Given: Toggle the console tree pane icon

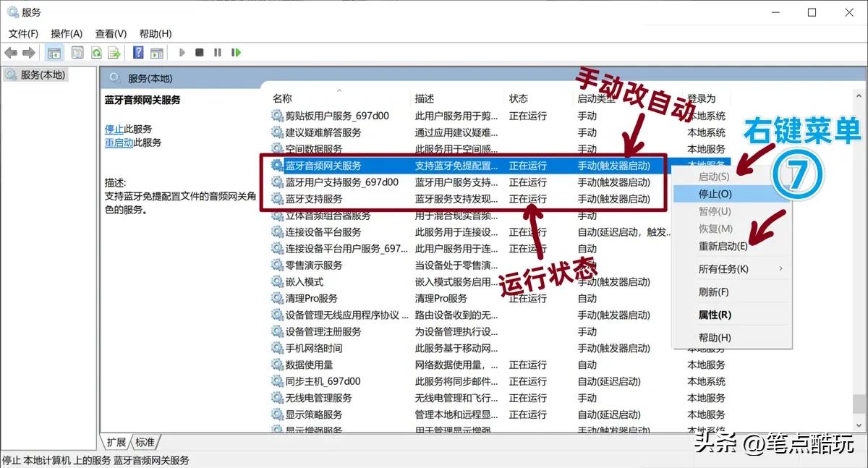Looking at the screenshot, I should [54, 52].
